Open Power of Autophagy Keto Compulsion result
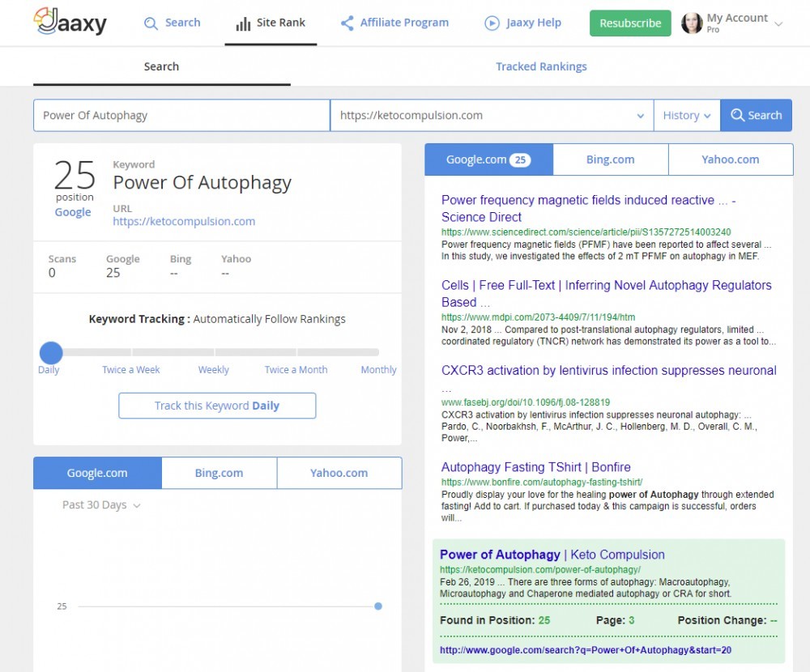 point(552,555)
